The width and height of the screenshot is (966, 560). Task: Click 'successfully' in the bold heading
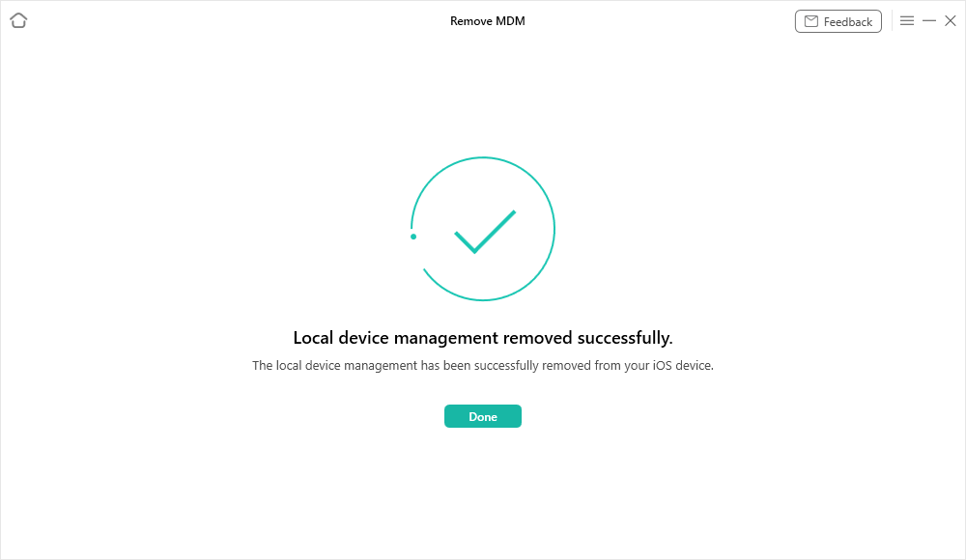pos(623,338)
